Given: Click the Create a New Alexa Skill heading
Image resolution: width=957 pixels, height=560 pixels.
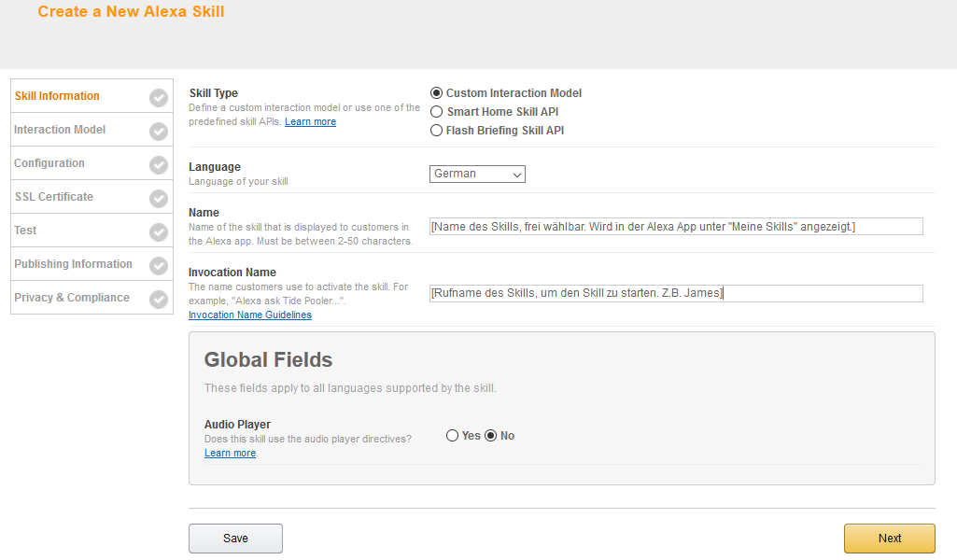Looking at the screenshot, I should pyautogui.click(x=132, y=11).
